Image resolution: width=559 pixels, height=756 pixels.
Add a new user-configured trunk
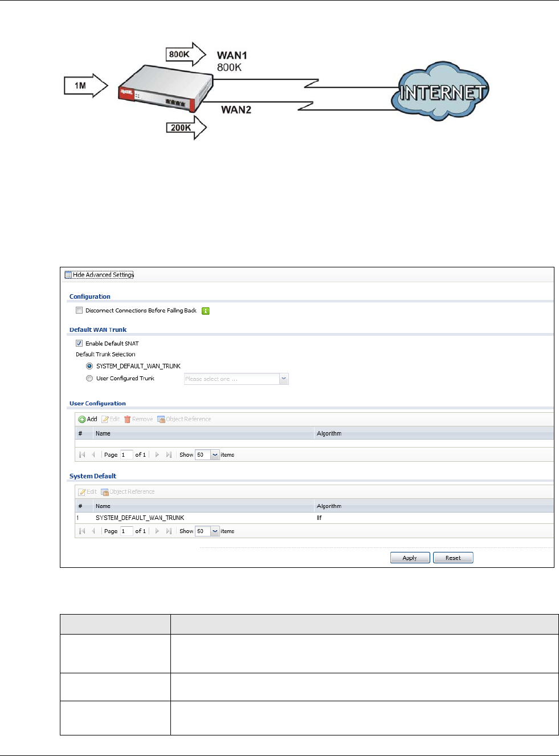(88, 419)
